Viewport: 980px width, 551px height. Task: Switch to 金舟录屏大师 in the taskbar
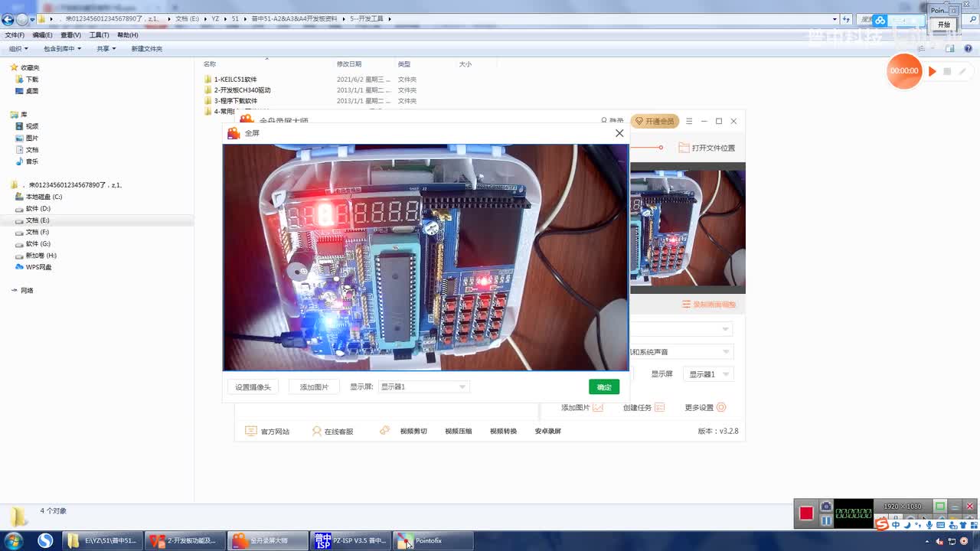269,541
